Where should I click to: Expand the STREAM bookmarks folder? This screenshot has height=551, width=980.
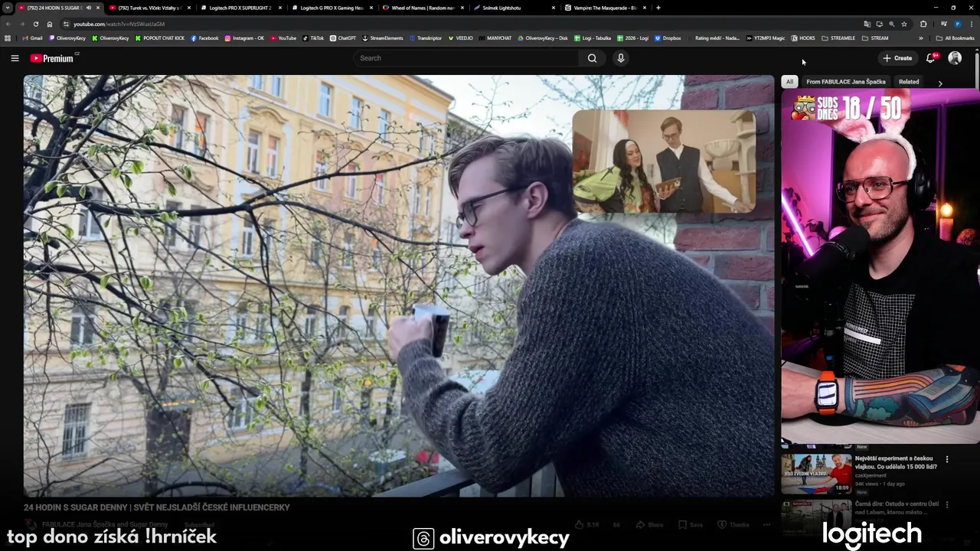coord(875,38)
